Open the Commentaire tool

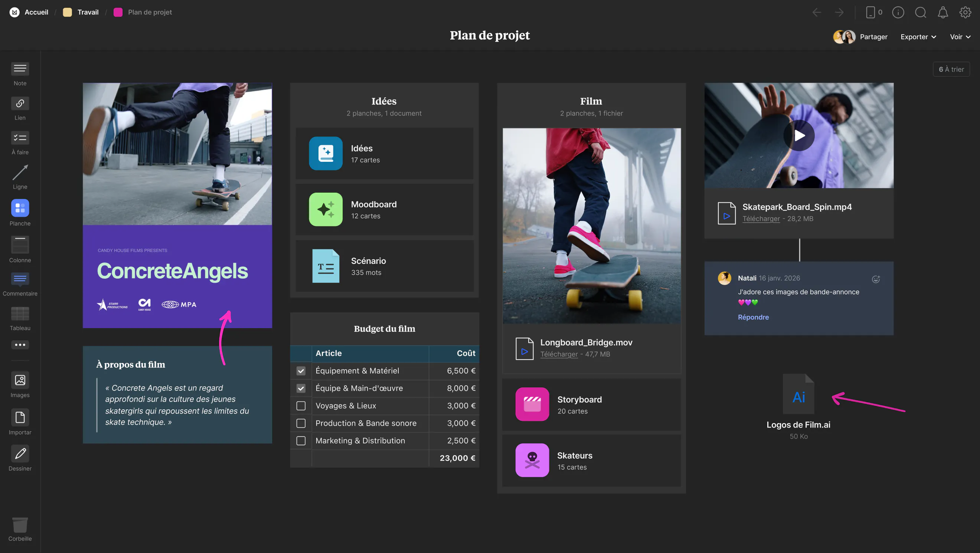click(x=20, y=279)
